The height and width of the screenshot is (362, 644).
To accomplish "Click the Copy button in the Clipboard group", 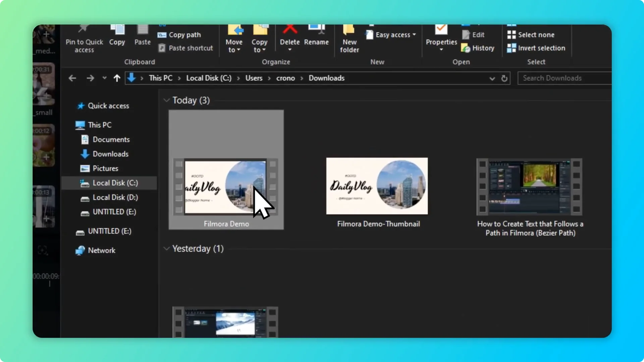I will pyautogui.click(x=117, y=36).
